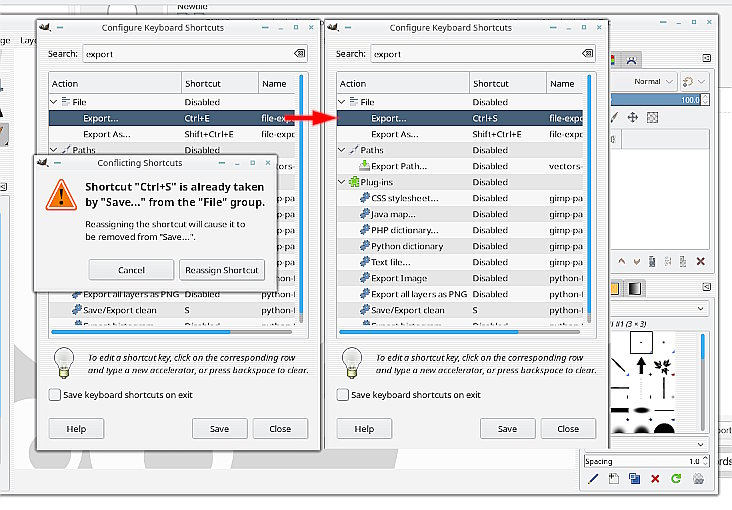Open the brush tag dropdown below brushes

coord(660,444)
